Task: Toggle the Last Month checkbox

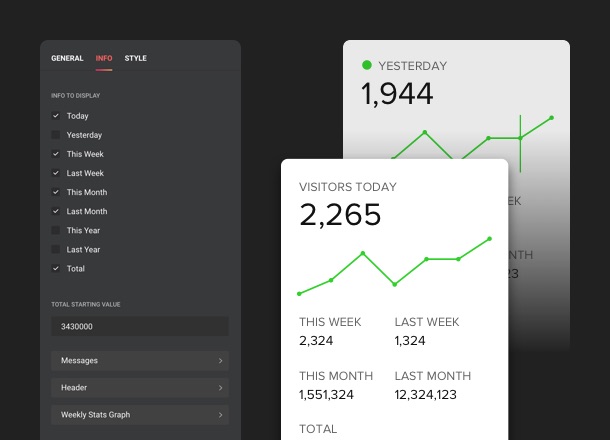Action: coord(56,211)
